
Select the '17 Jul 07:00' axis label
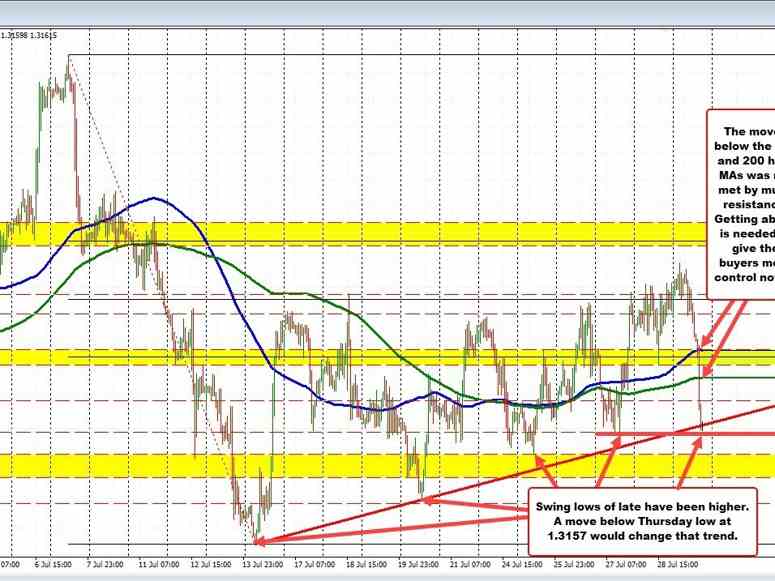tap(314, 564)
